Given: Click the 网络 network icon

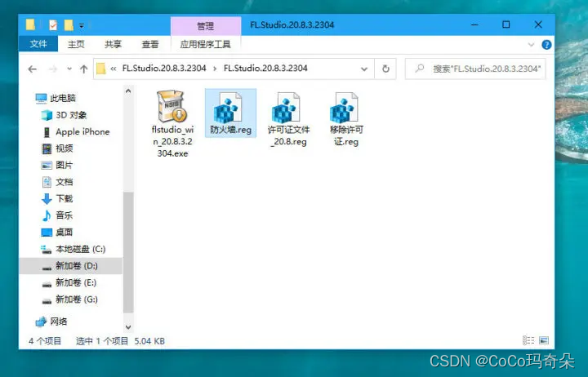Looking at the screenshot, I should (x=41, y=322).
